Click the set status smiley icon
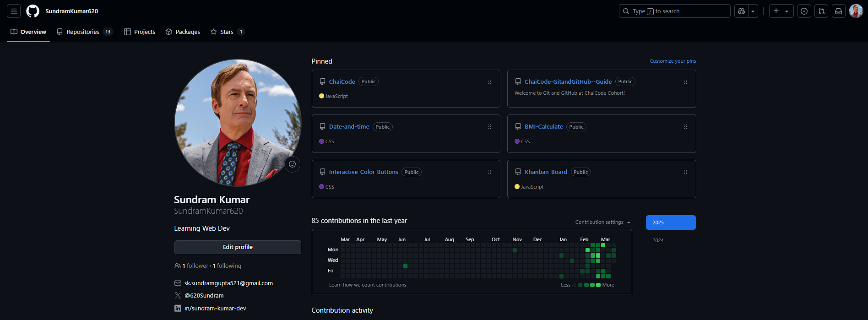Screen dimensions: 868x320 pos(292,164)
